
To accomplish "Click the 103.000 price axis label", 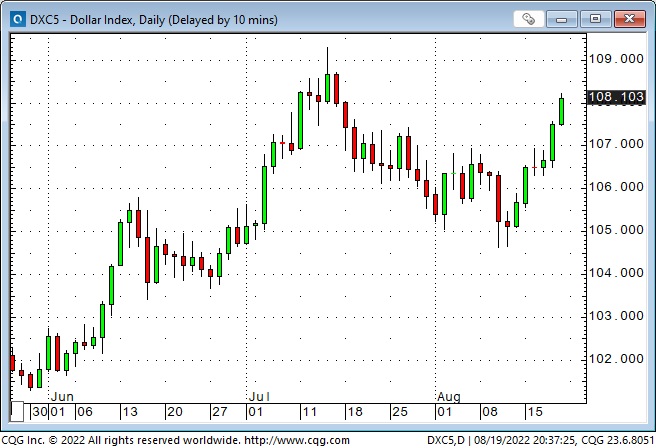I will [x=616, y=315].
